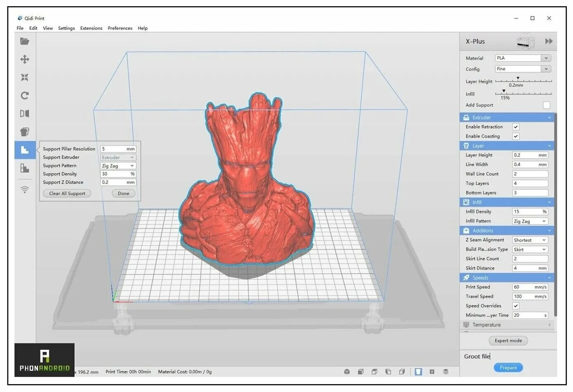Switch to the stacked layers view icon

[x=446, y=372]
